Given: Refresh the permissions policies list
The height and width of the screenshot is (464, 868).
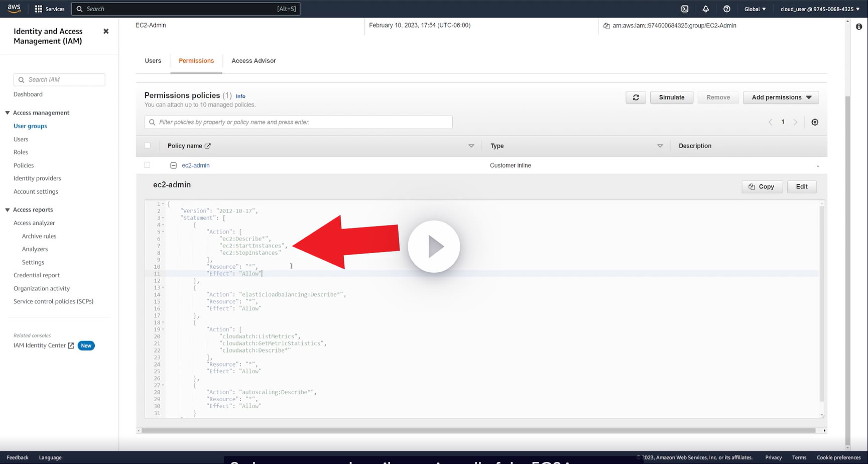Looking at the screenshot, I should (x=636, y=97).
